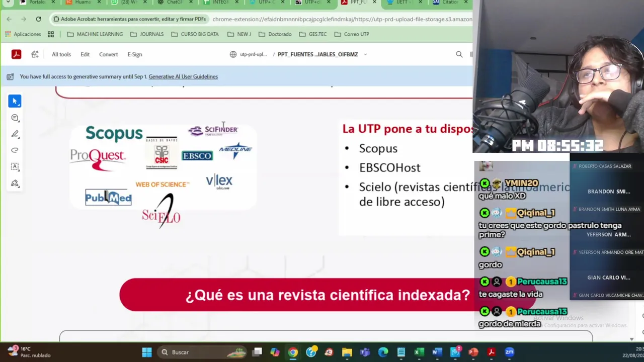Viewport: 644px width, 362px height.
Task: Open the Convert menu
Action: pyautogui.click(x=108, y=54)
